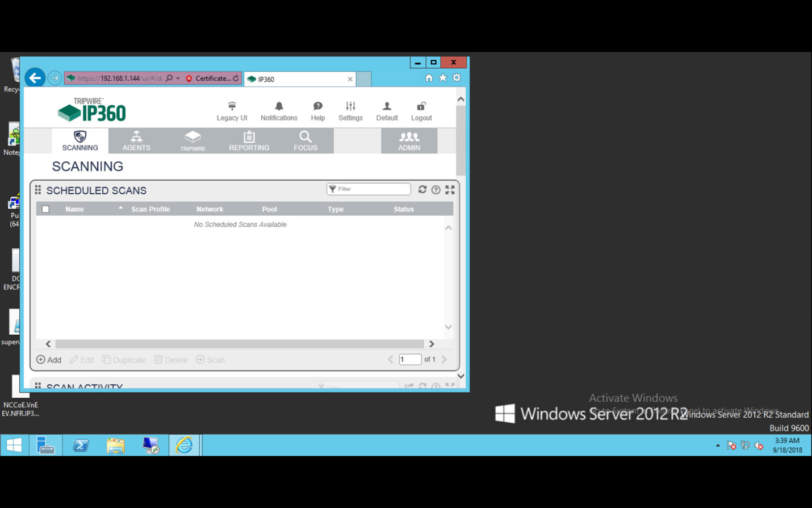Click the browser page scroll-up arrow
Viewport: 812px width, 508px height.
point(461,99)
